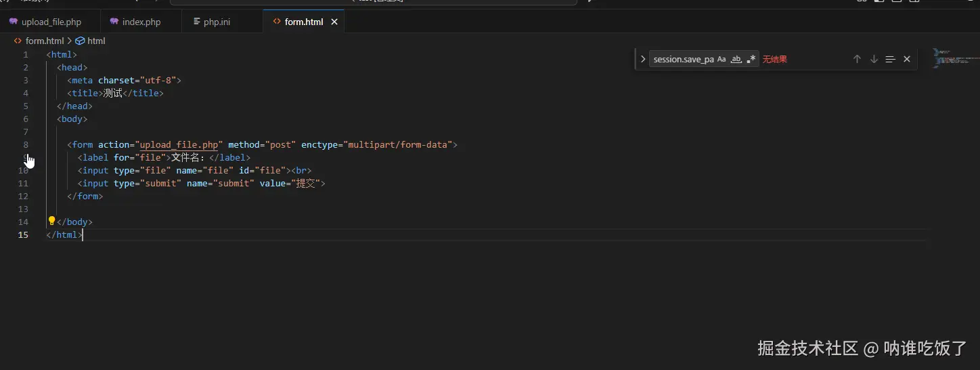Open html element breadcrumb dropdown
Screen dimensions: 980x370
pos(96,41)
